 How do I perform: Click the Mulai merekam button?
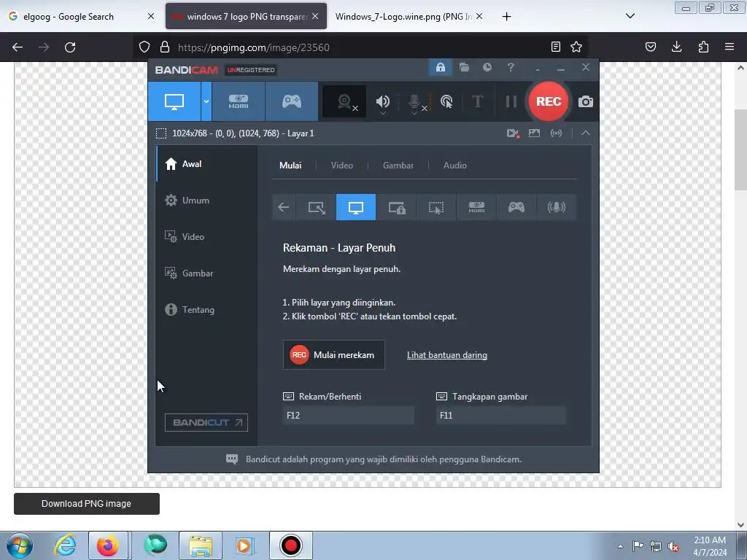(334, 355)
